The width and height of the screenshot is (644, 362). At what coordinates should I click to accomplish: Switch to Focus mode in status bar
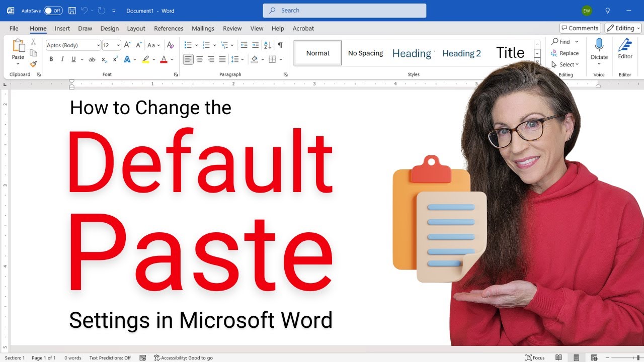[535, 357]
